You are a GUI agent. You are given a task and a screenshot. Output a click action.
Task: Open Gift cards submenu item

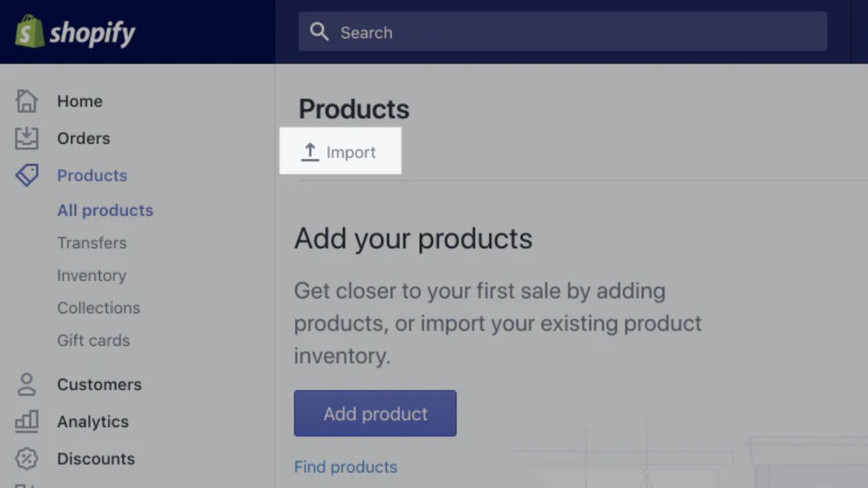tap(93, 340)
